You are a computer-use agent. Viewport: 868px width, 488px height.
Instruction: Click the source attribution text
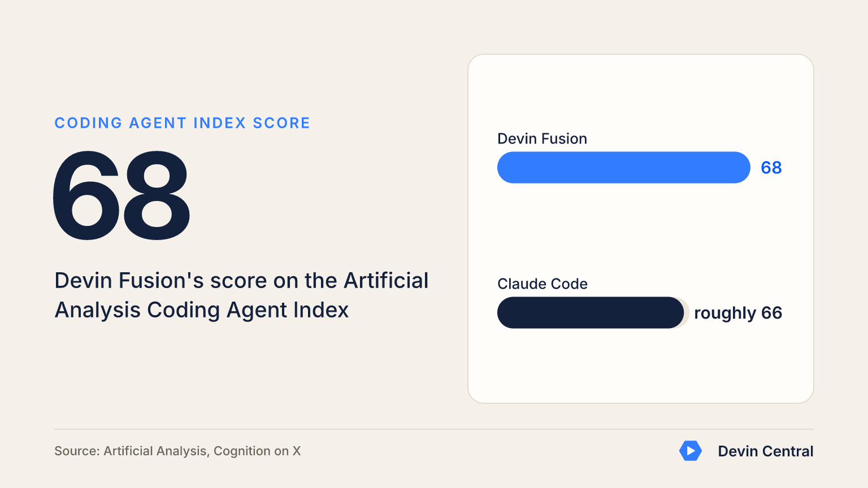177,451
